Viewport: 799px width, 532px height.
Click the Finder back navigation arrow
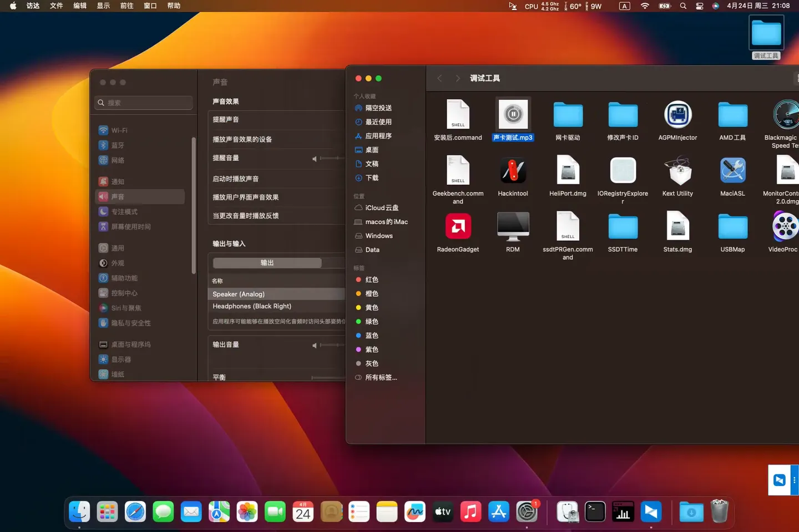[x=439, y=78]
